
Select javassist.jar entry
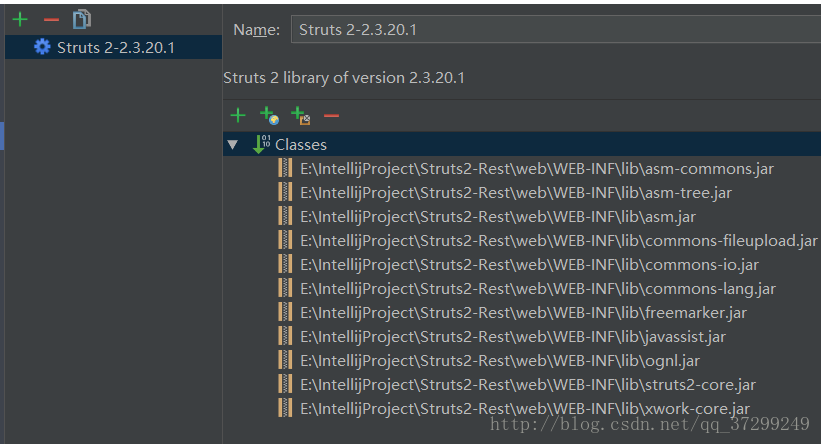(513, 337)
